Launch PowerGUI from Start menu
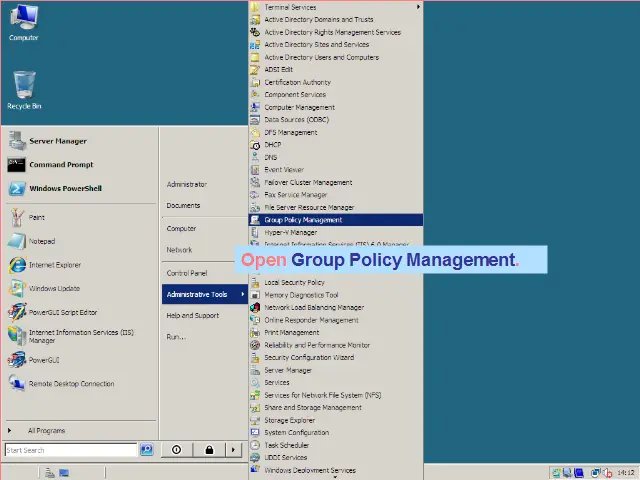Viewport: 640px width, 480px height. click(x=81, y=360)
